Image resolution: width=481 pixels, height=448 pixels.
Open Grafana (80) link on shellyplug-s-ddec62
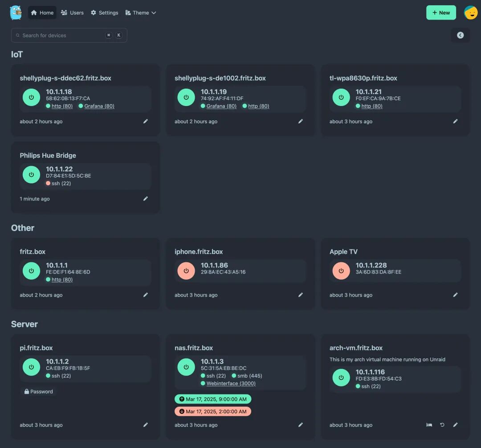coord(99,106)
